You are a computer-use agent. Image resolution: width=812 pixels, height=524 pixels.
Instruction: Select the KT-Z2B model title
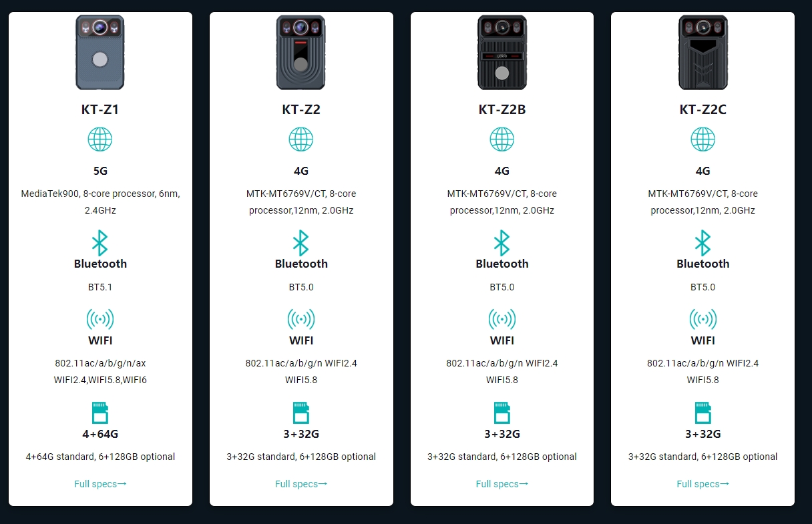(502, 109)
